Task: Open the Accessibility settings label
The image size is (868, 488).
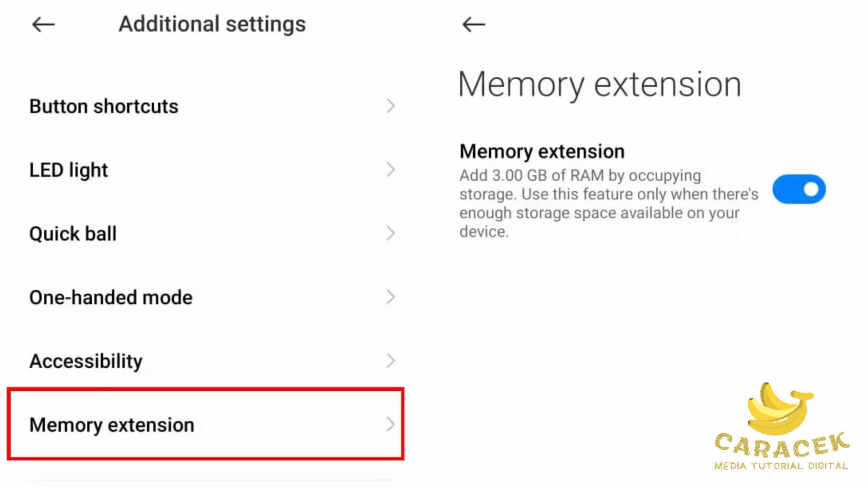Action: 86,361
